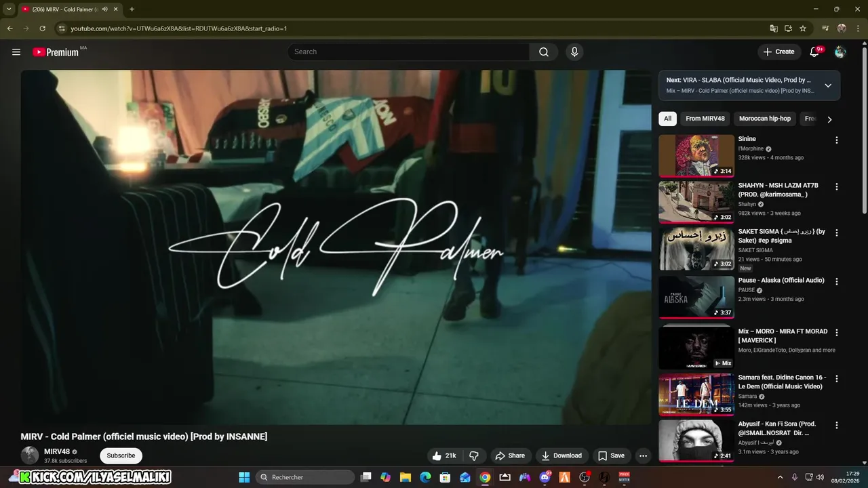The width and height of the screenshot is (868, 488).
Task: Click the search magnifier button
Action: (544, 52)
